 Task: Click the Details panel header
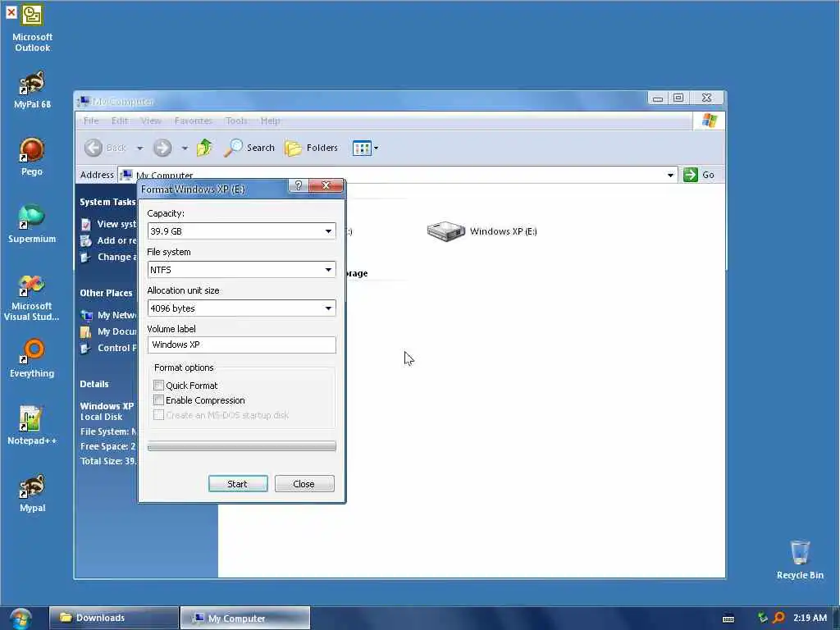(94, 384)
